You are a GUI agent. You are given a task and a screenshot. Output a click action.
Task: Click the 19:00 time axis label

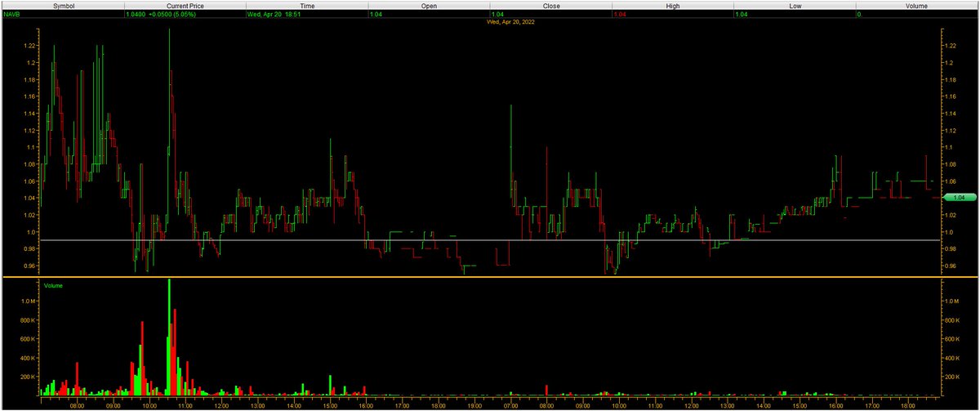click(473, 404)
